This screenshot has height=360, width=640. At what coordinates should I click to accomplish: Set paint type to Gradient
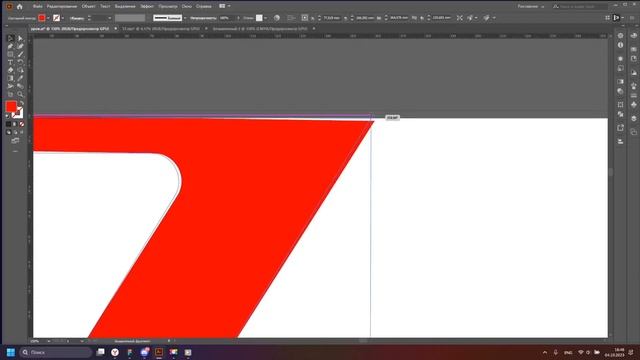tap(15, 124)
